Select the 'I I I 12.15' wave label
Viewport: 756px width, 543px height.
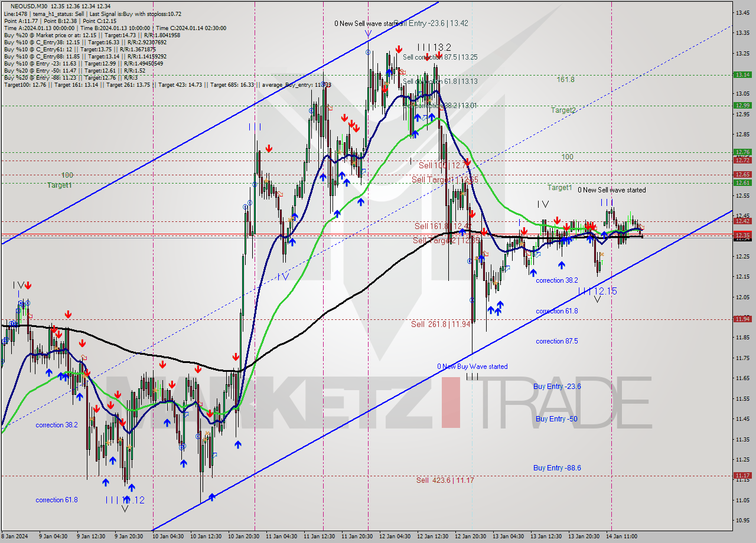(597, 291)
